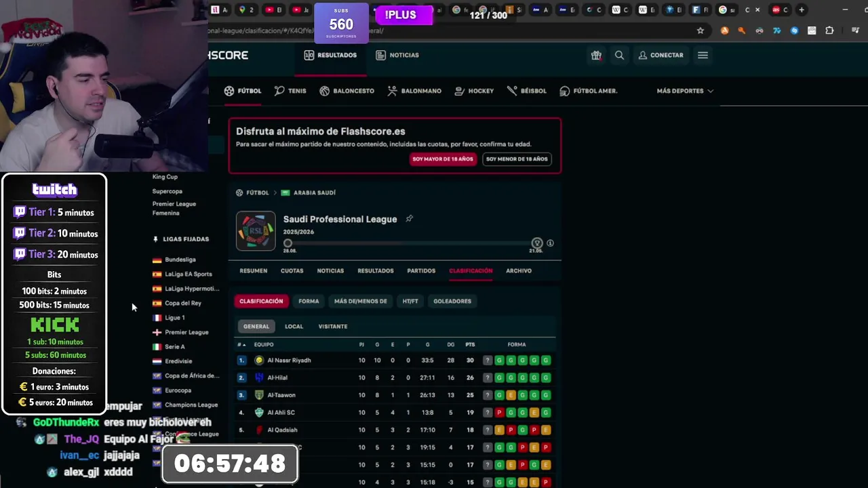Open Al Nassr Riyadh team row

pos(395,361)
